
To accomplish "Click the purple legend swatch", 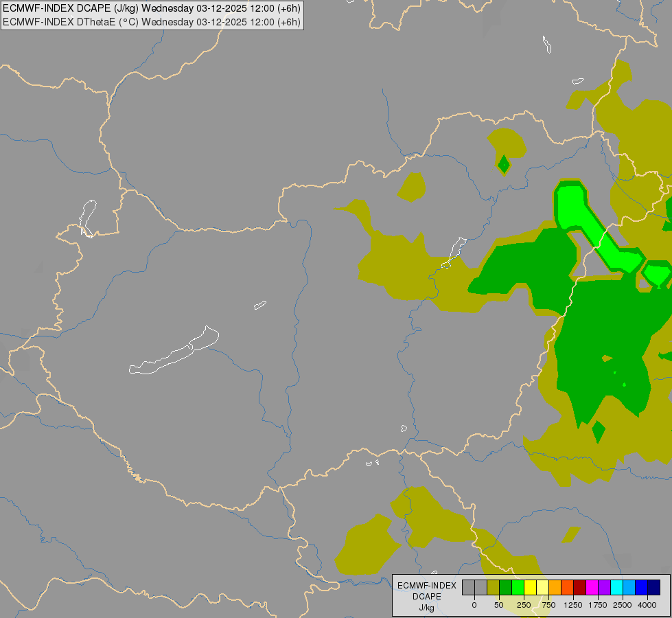I will 604,587.
